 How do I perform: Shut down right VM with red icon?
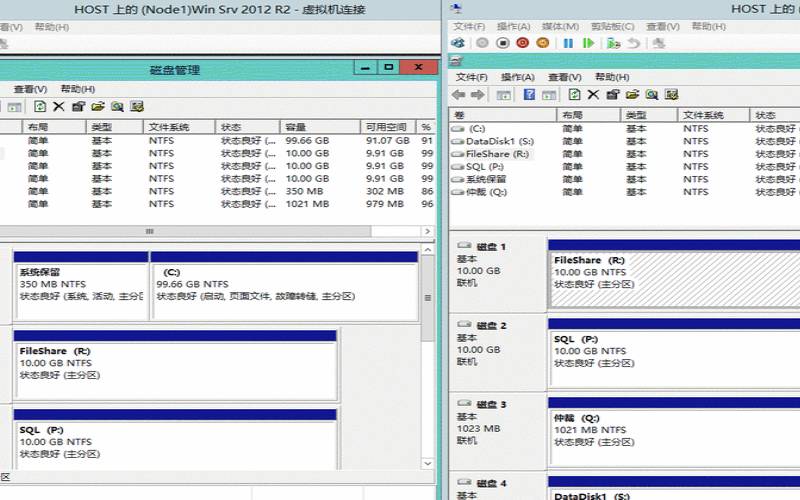(522, 43)
